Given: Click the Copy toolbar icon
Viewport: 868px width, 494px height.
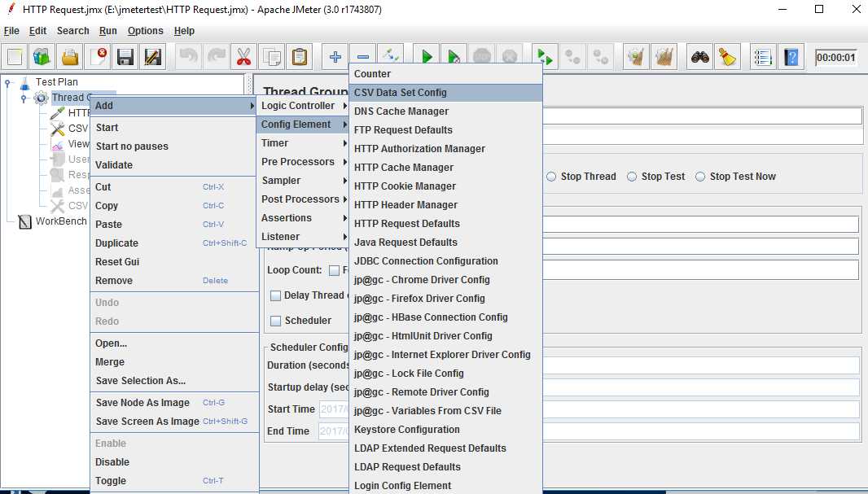Looking at the screenshot, I should [272, 57].
